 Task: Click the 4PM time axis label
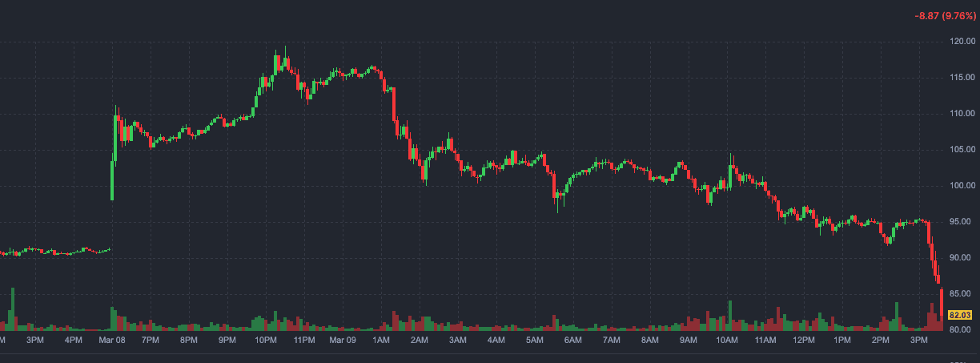73,341
